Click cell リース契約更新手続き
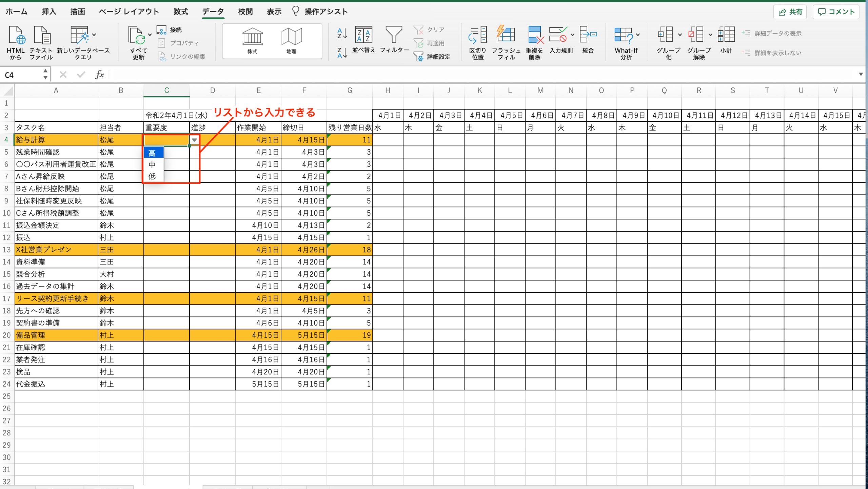Image resolution: width=868 pixels, height=489 pixels. pos(56,299)
